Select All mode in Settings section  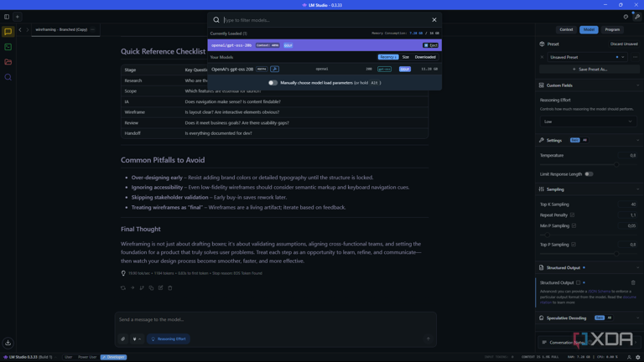pos(584,140)
